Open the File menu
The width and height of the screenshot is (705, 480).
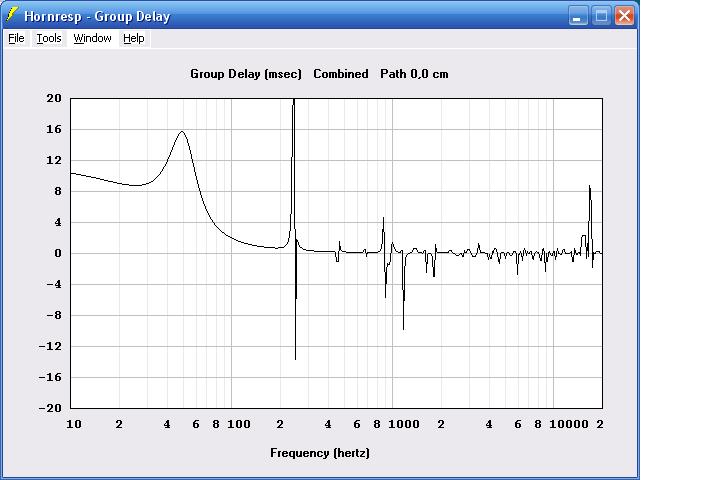(16, 38)
